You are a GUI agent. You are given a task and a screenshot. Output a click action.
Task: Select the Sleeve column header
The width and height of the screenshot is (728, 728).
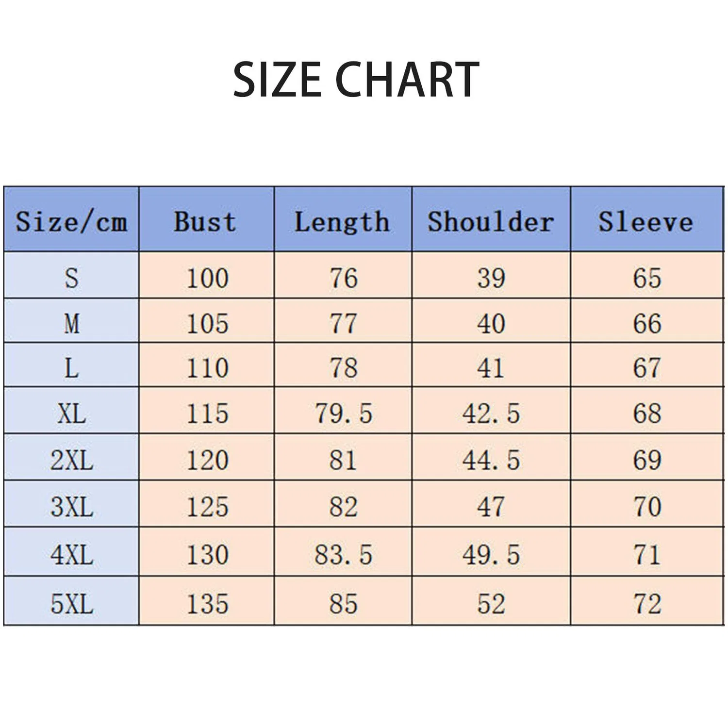647,219
